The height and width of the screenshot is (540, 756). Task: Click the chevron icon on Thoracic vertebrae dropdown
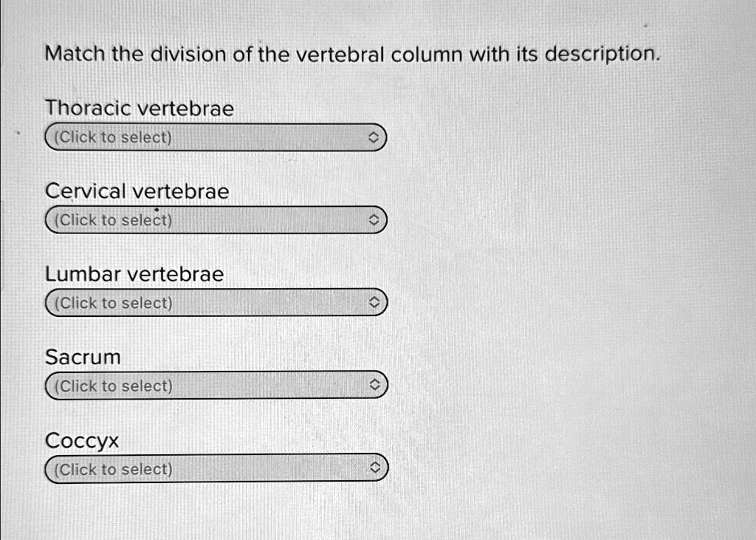click(375, 137)
